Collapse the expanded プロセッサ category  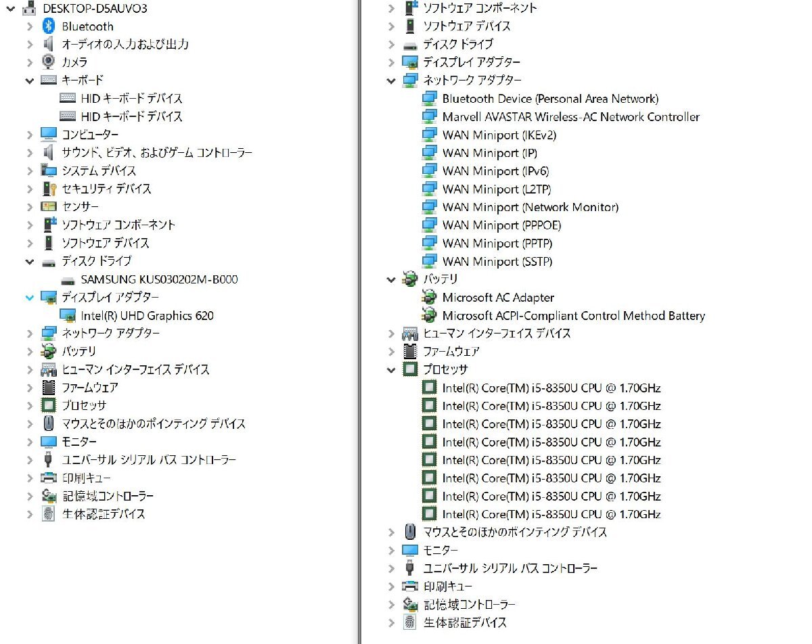(x=391, y=369)
